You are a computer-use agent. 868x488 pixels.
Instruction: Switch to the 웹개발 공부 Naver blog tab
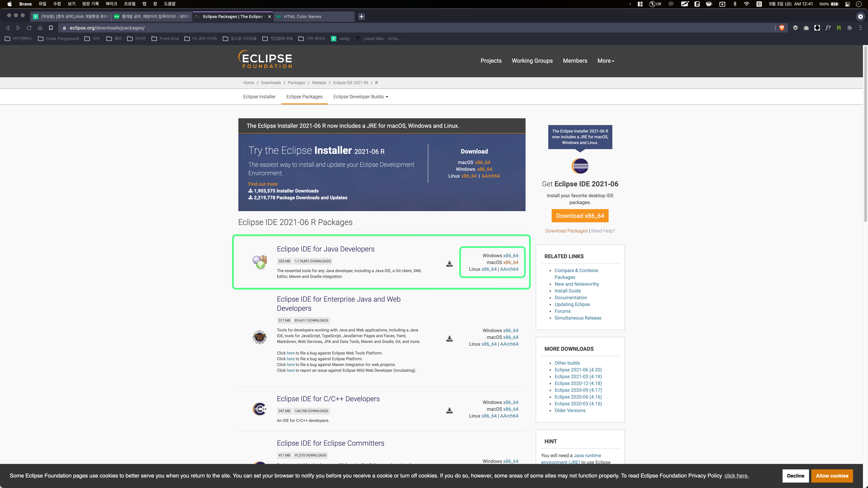(152, 16)
